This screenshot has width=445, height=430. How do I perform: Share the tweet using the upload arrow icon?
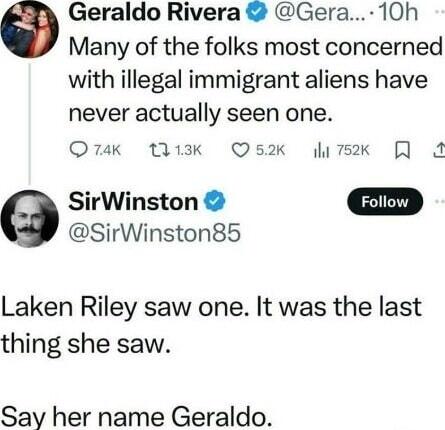pos(440,150)
